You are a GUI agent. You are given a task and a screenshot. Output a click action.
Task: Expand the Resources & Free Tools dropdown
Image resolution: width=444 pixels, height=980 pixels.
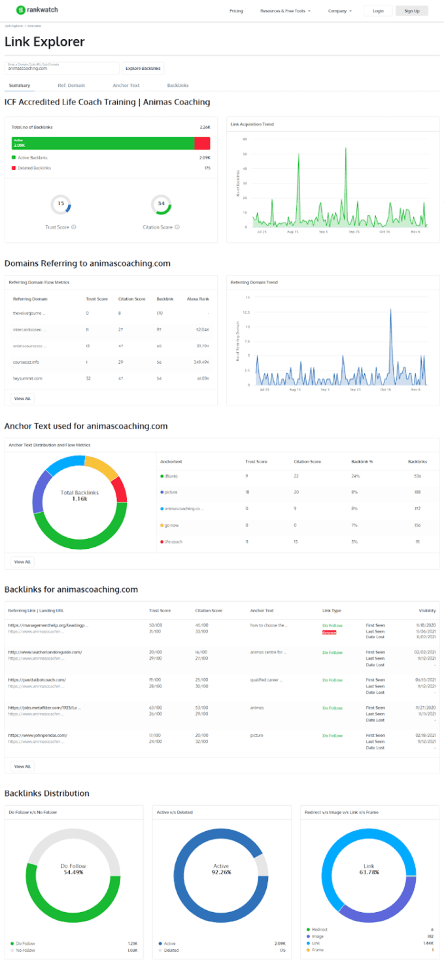(285, 11)
